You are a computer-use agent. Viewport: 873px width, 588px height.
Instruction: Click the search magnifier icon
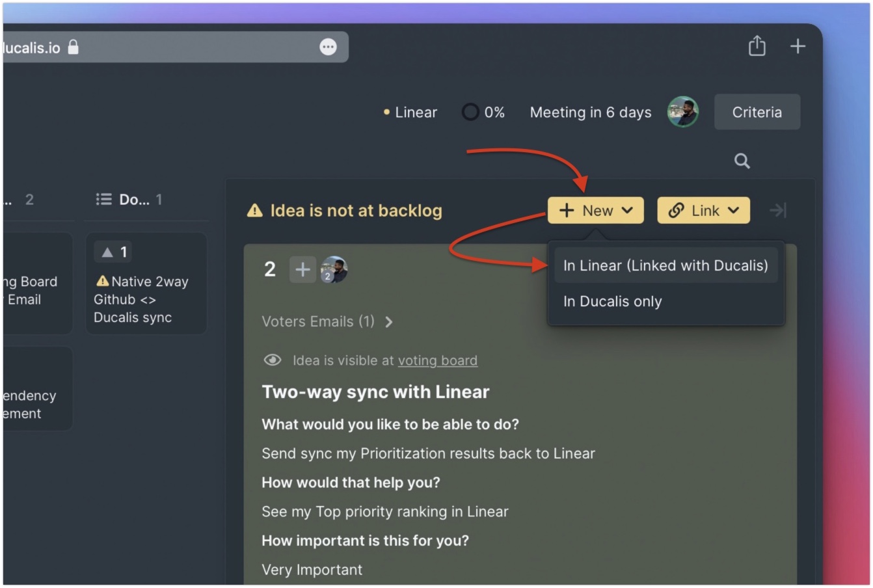point(742,161)
